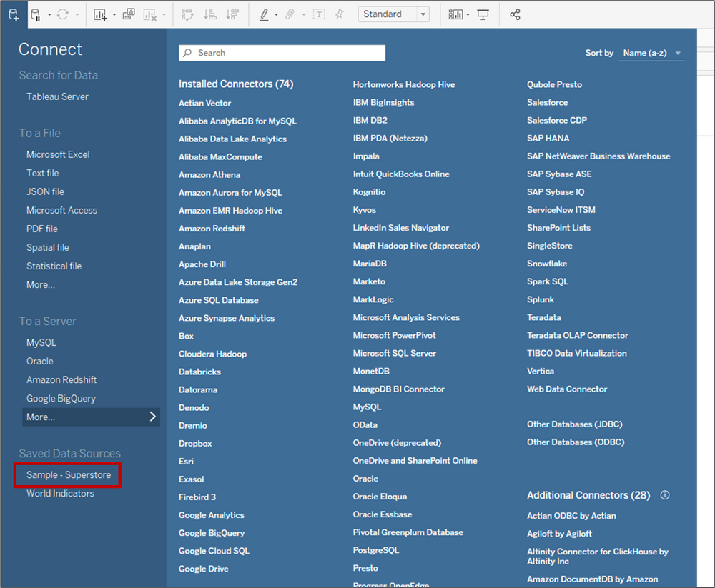This screenshot has height=588, width=715.
Task: Select the Actian Vector connector
Action: pos(204,103)
